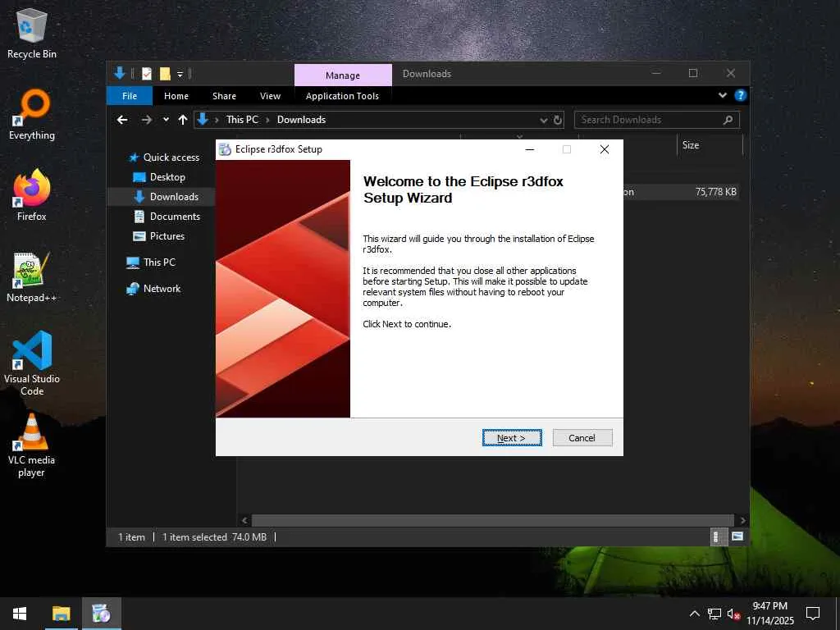Click This PC in address breadcrumb

click(x=242, y=120)
